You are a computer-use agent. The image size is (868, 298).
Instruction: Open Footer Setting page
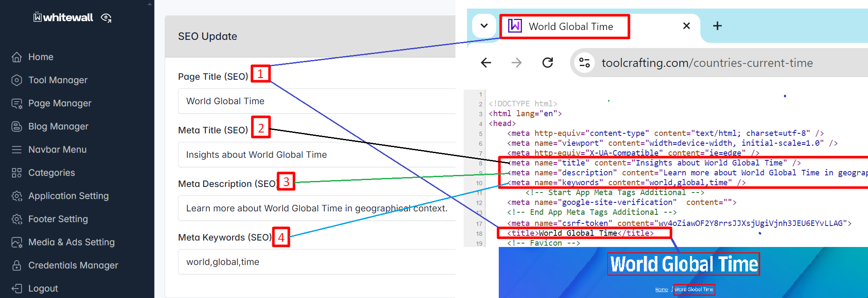[58, 219]
